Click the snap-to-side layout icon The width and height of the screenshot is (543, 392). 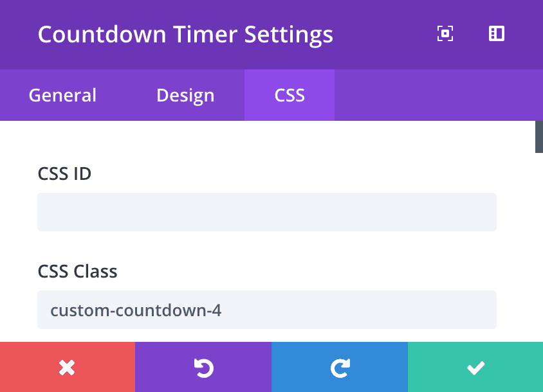click(496, 33)
